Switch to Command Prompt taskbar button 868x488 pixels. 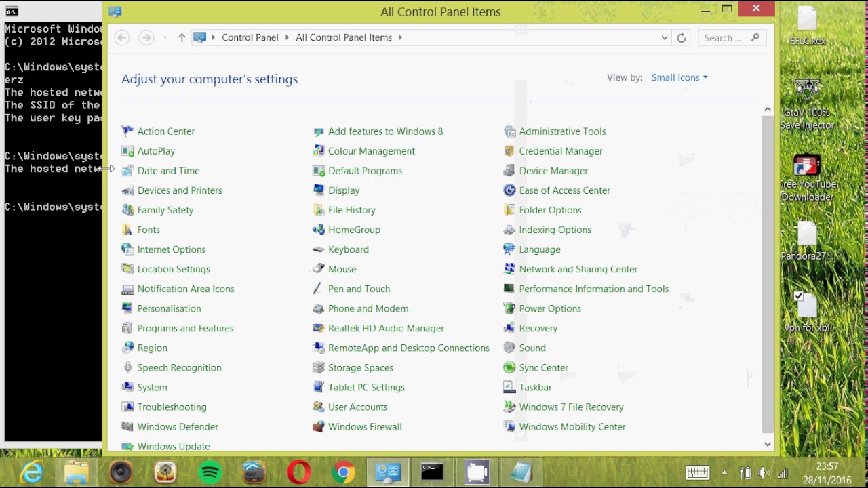click(x=432, y=472)
